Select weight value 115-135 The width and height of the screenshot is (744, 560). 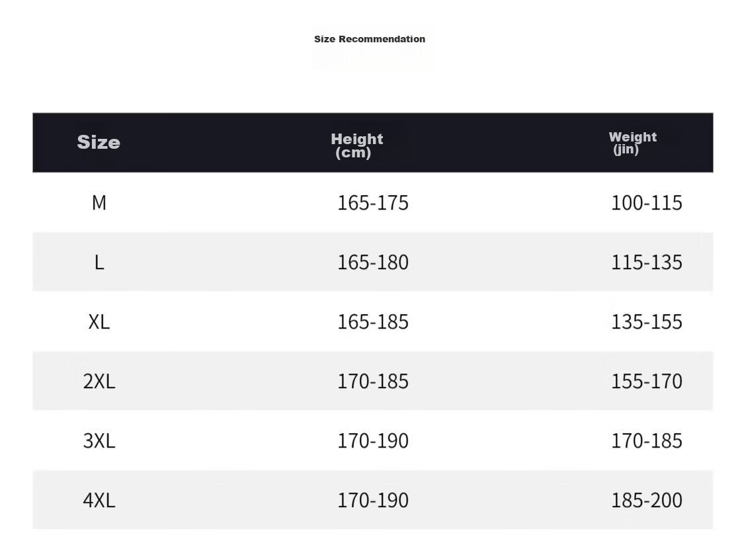[646, 262]
